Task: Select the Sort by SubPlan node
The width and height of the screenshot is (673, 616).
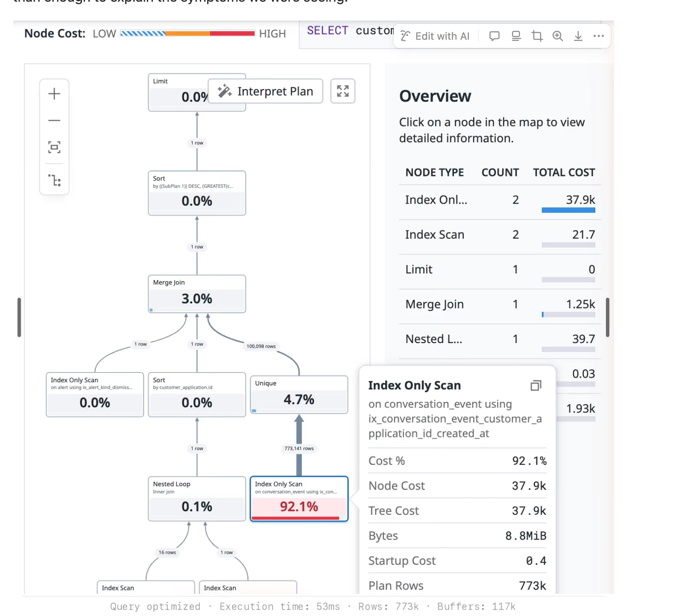Action: coord(197,193)
